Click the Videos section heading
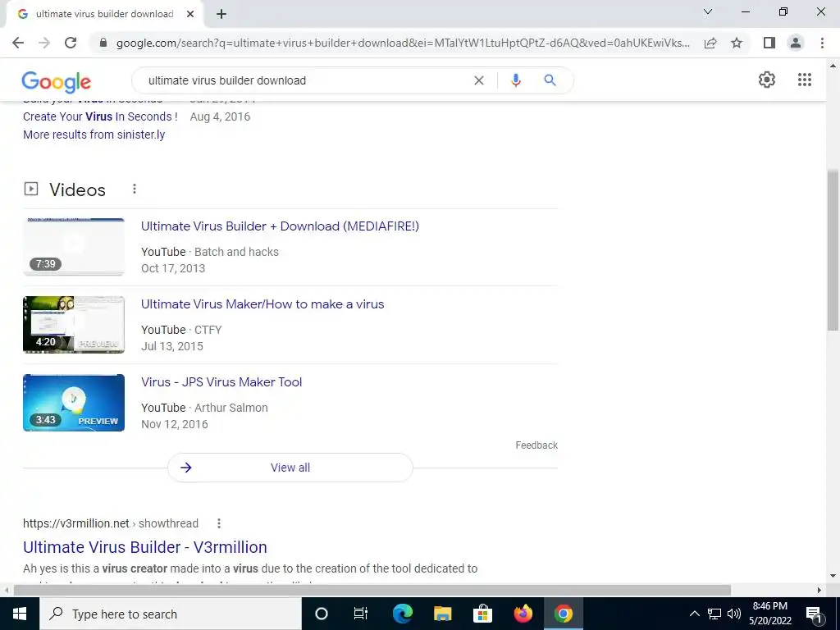 point(78,189)
